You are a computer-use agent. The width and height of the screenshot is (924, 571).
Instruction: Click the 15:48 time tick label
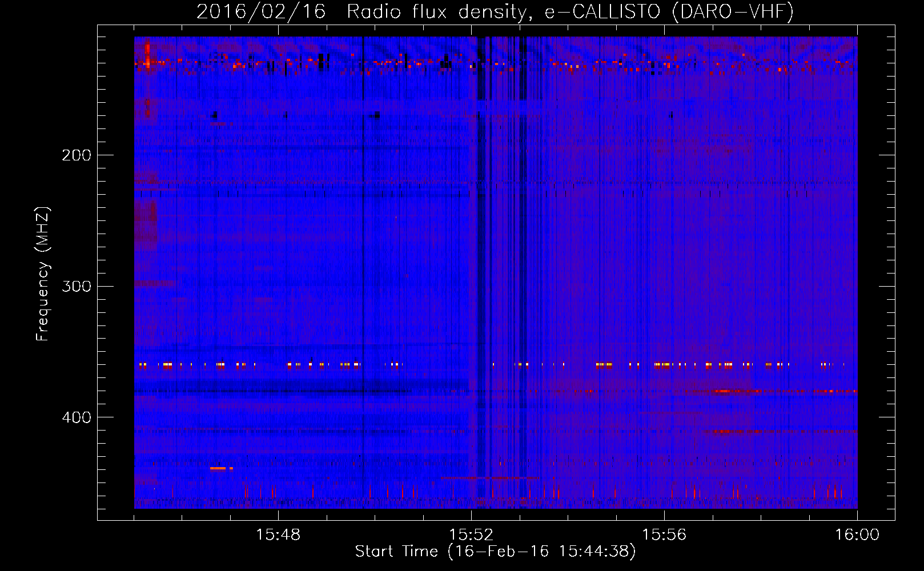278,535
